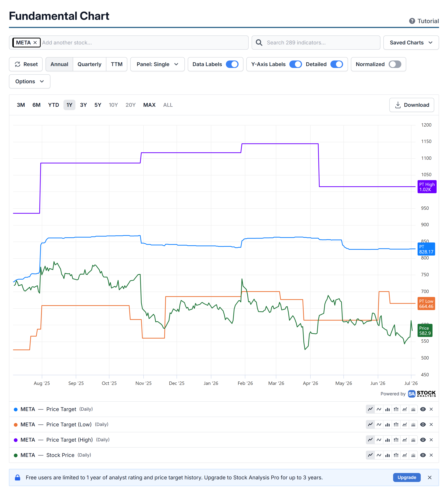Image resolution: width=448 pixels, height=501 pixels.
Task: Set Stock Price row to bar chart
Action: (388, 455)
